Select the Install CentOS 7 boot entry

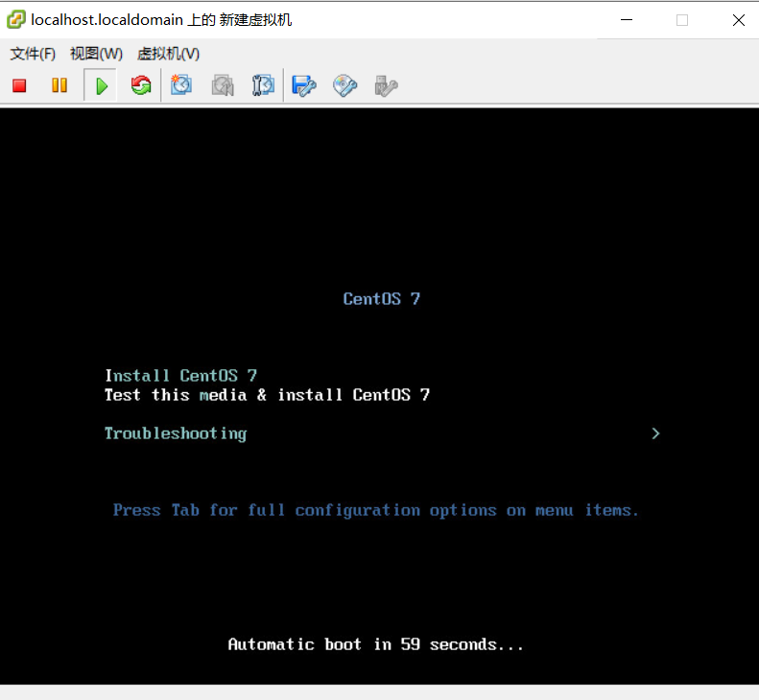(x=181, y=375)
